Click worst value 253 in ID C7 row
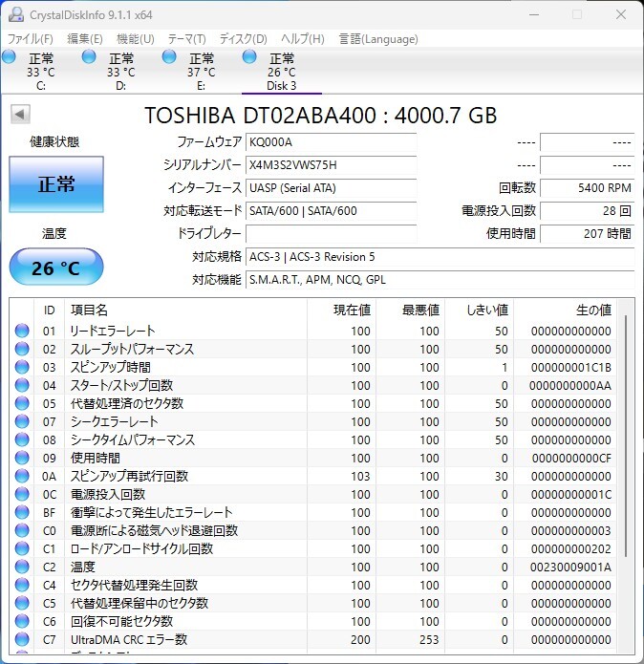This screenshot has width=644, height=664. point(429,640)
